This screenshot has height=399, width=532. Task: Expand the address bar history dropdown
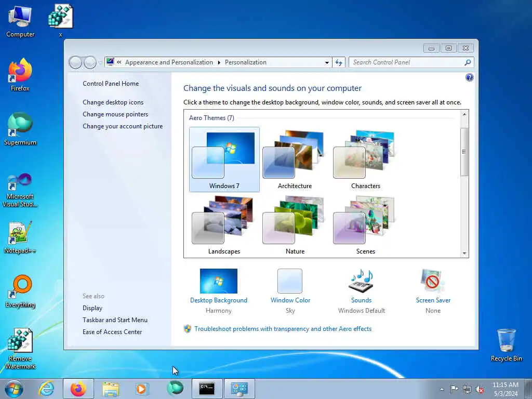pos(327,63)
